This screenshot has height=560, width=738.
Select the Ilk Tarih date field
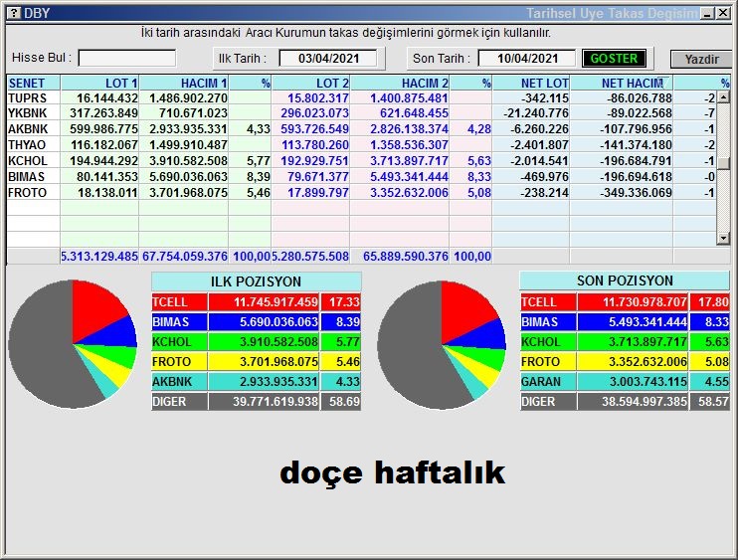(328, 59)
